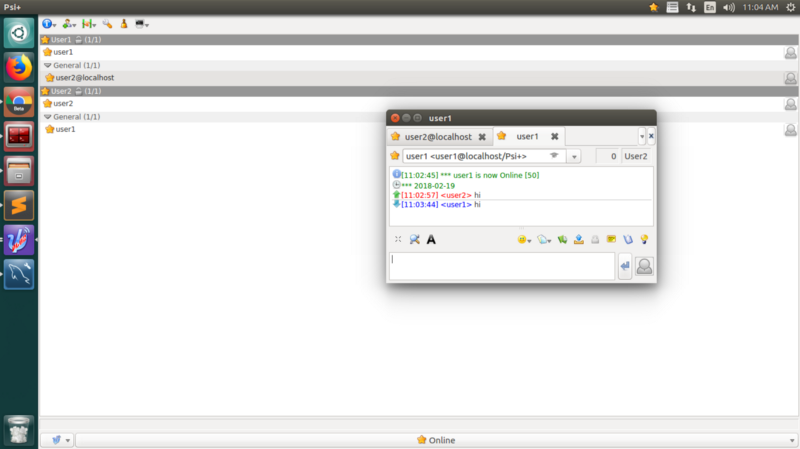Screen dimensions: 800x449
Task: Click in the chat message input field
Action: [x=501, y=266]
